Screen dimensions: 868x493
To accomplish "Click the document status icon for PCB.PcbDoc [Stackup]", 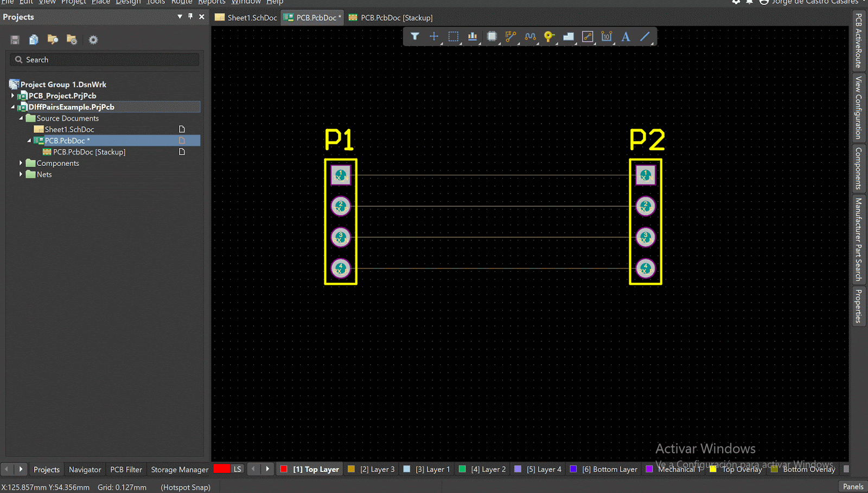I will (x=182, y=152).
